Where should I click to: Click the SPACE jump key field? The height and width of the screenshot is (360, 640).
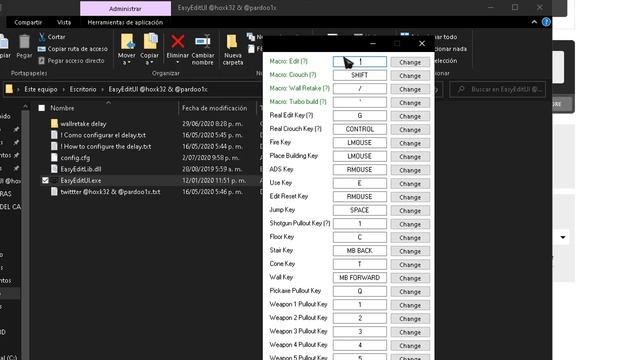click(360, 210)
